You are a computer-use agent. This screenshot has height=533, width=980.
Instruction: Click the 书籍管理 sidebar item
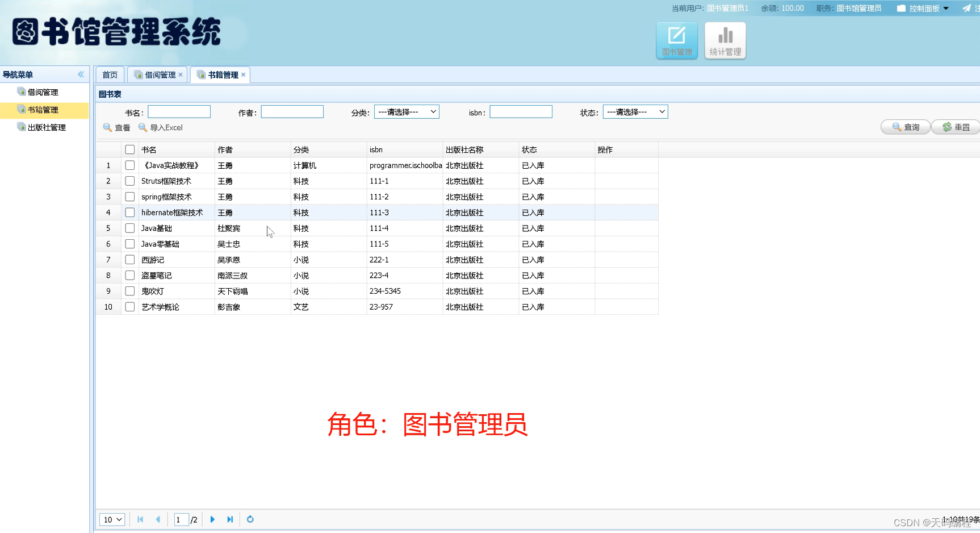tap(43, 110)
